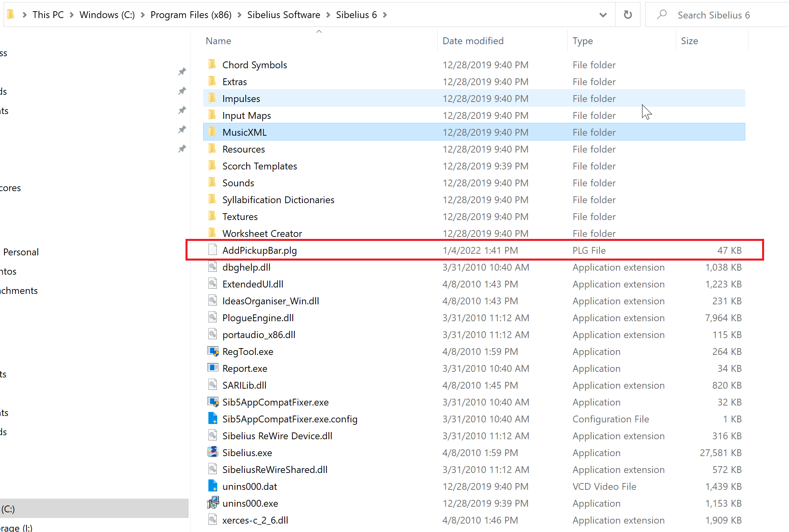
Task: Select the Syllabification Dictionaries folder name
Action: click(x=278, y=200)
